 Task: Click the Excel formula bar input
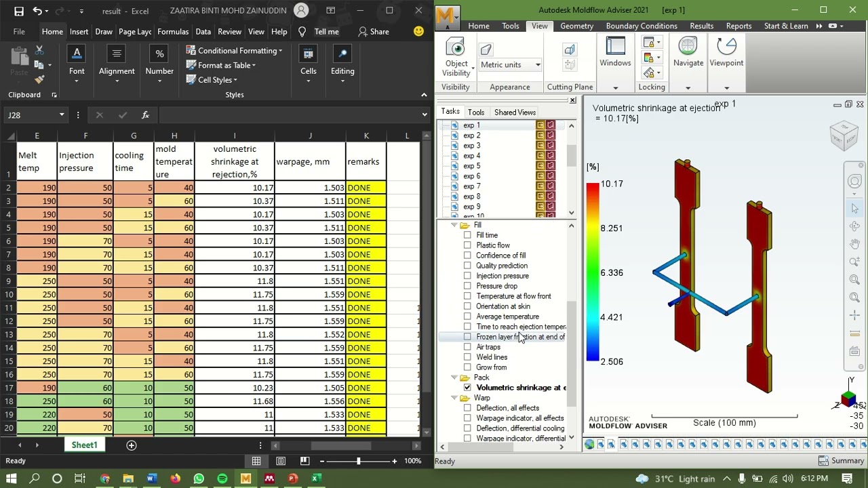(288, 115)
